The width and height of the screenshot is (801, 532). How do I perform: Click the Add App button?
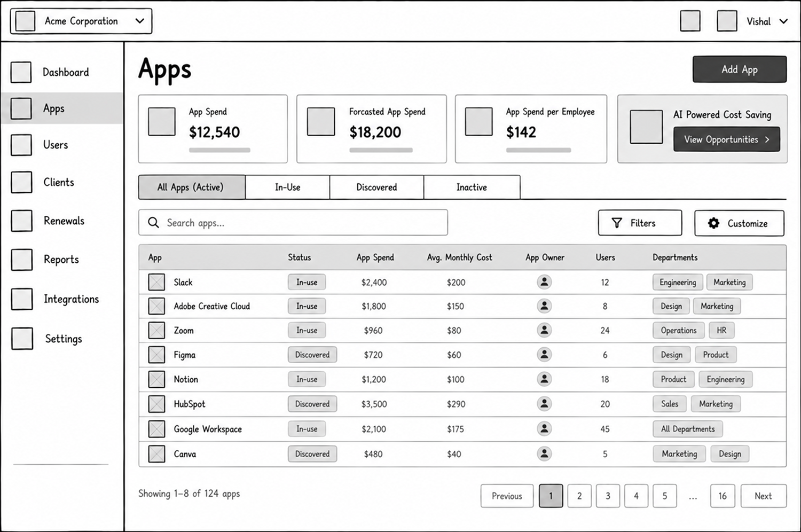pos(740,69)
